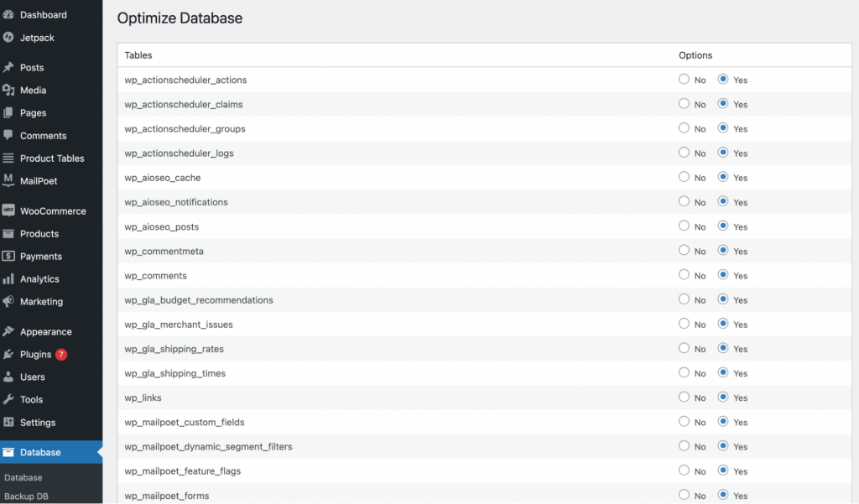
Task: Open MailPoet from its envelope icon
Action: 13,181
